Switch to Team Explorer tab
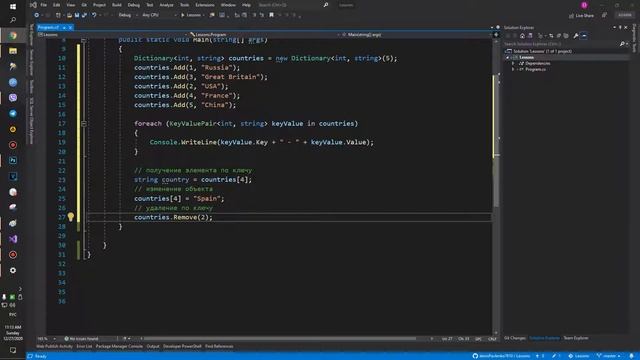Image resolution: width=640 pixels, height=360 pixels. [x=576, y=338]
